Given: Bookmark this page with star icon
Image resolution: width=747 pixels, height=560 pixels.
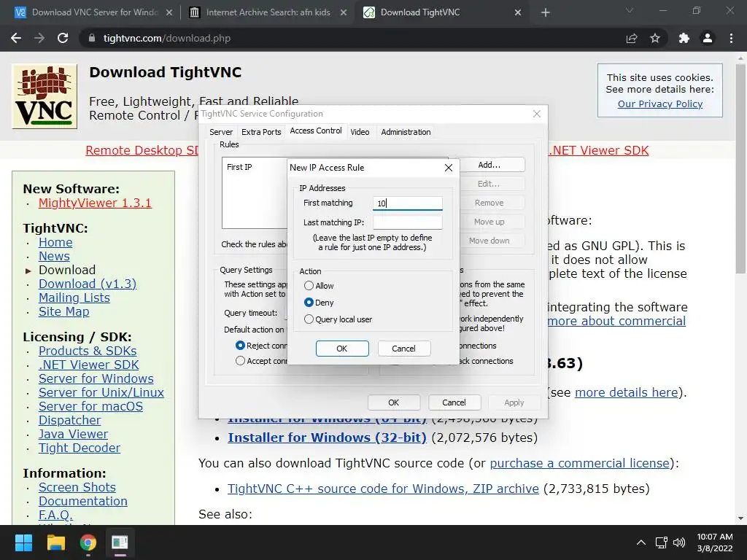Looking at the screenshot, I should (x=655, y=38).
